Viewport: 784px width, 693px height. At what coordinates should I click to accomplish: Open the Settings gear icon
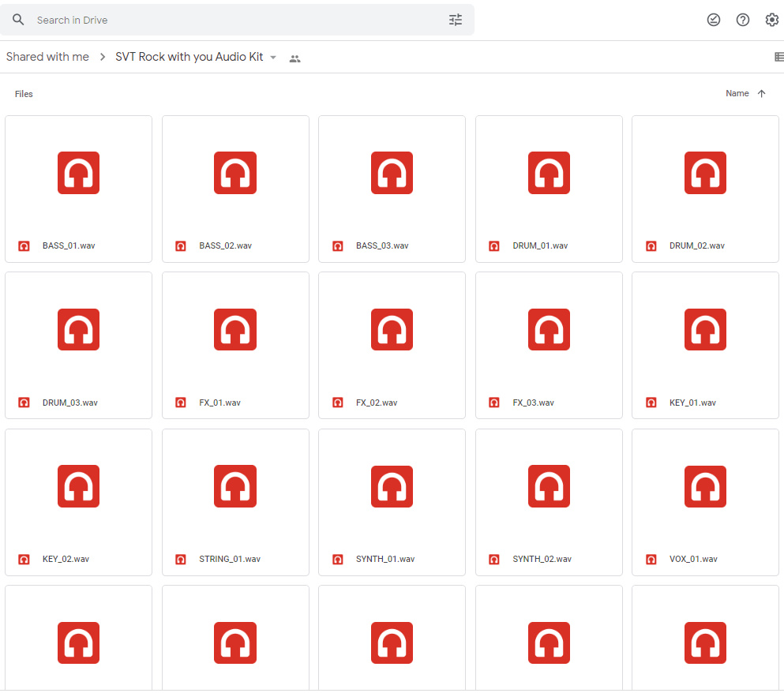pos(771,20)
